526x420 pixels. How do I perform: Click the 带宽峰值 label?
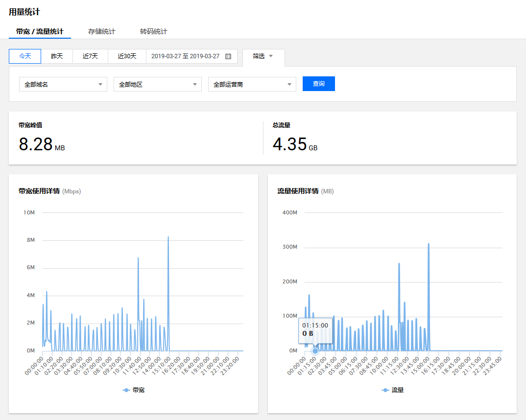(30, 125)
